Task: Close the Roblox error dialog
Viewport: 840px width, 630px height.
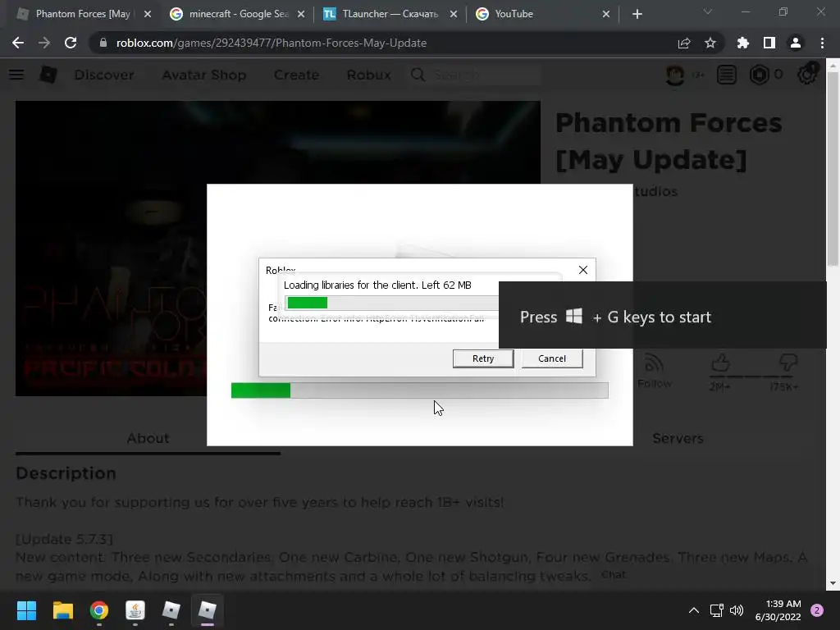Action: click(583, 270)
